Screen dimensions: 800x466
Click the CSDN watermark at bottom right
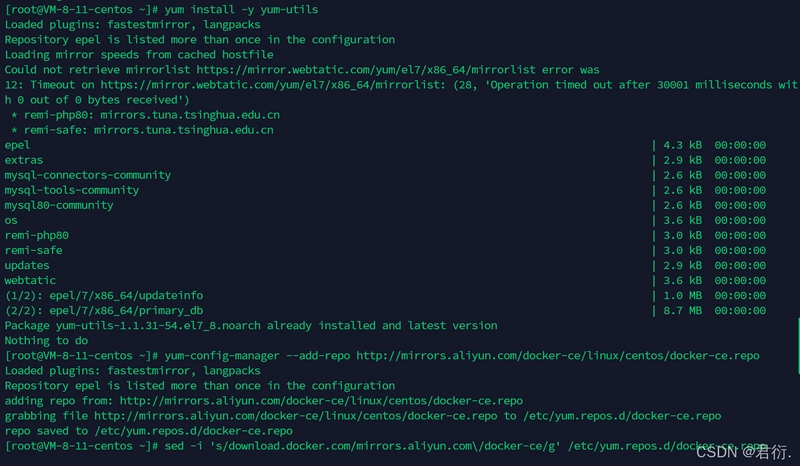(743, 452)
